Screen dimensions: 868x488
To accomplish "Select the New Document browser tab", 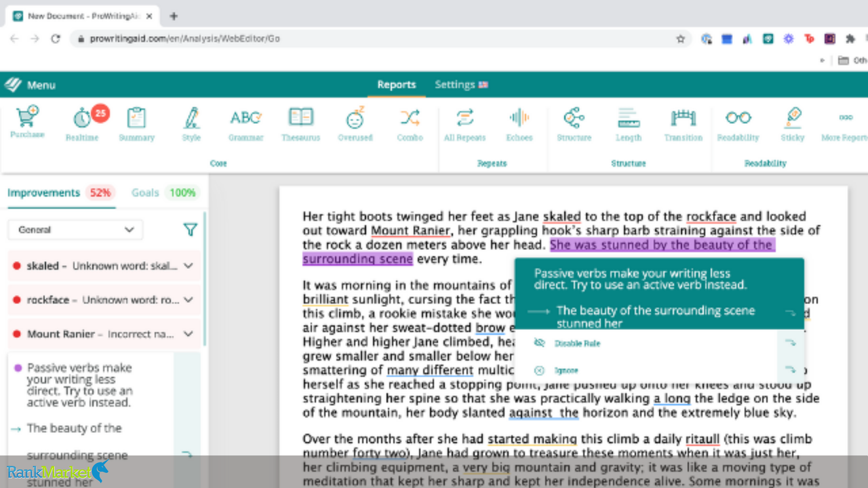I will (x=81, y=16).
